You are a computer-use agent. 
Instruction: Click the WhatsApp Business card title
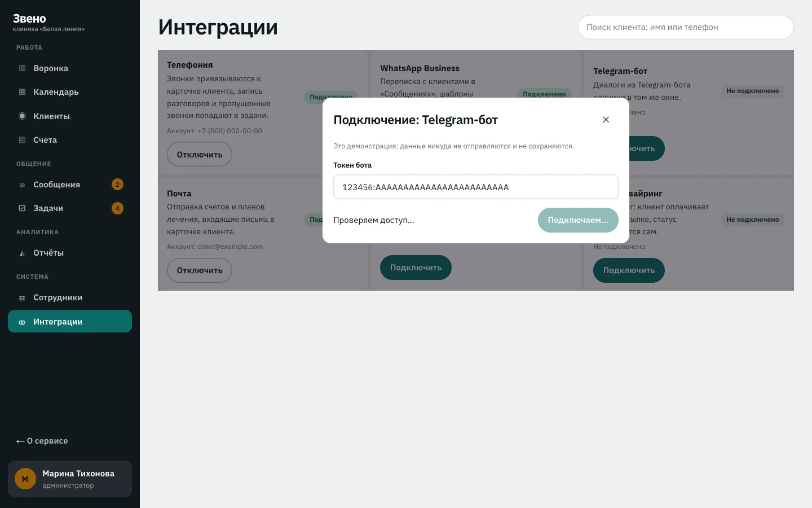pos(420,68)
